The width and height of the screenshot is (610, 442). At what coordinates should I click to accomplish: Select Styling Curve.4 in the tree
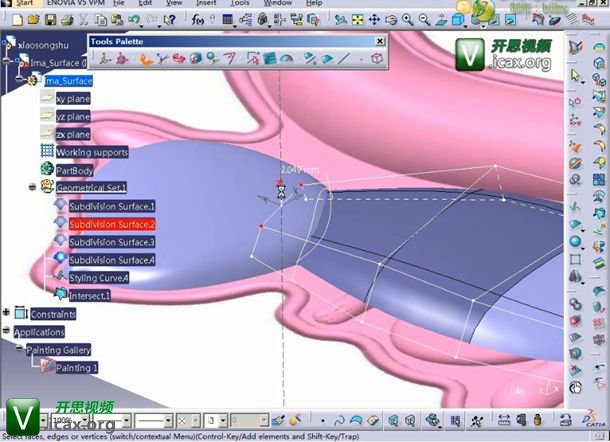tap(98, 277)
